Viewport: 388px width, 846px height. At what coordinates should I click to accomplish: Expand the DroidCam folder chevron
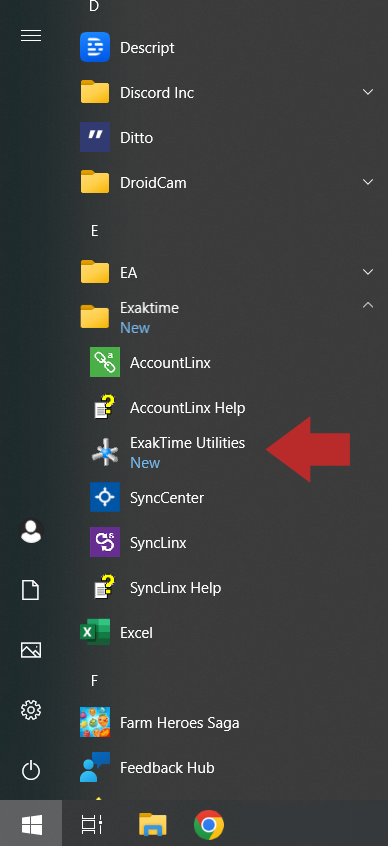point(368,182)
